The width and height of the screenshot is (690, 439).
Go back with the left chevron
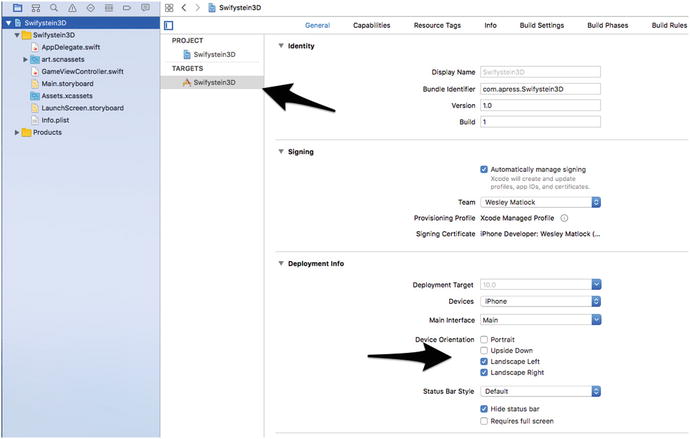click(184, 7)
